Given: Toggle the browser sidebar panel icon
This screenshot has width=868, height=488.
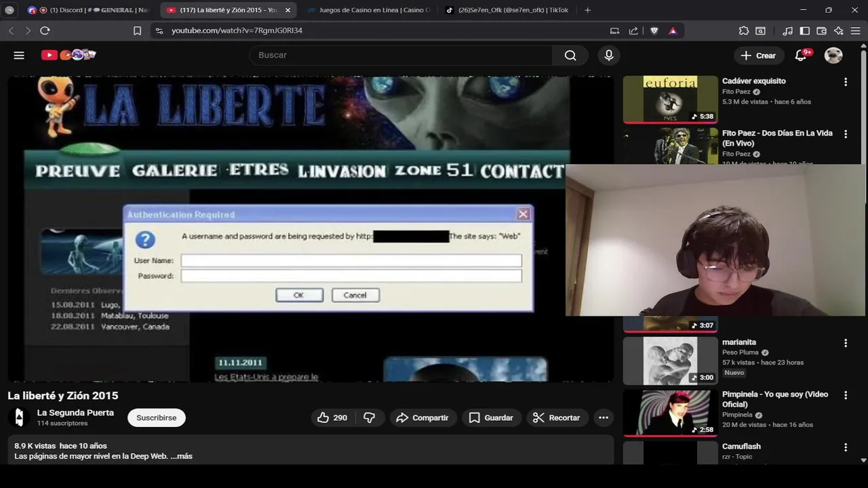Looking at the screenshot, I should (x=805, y=30).
